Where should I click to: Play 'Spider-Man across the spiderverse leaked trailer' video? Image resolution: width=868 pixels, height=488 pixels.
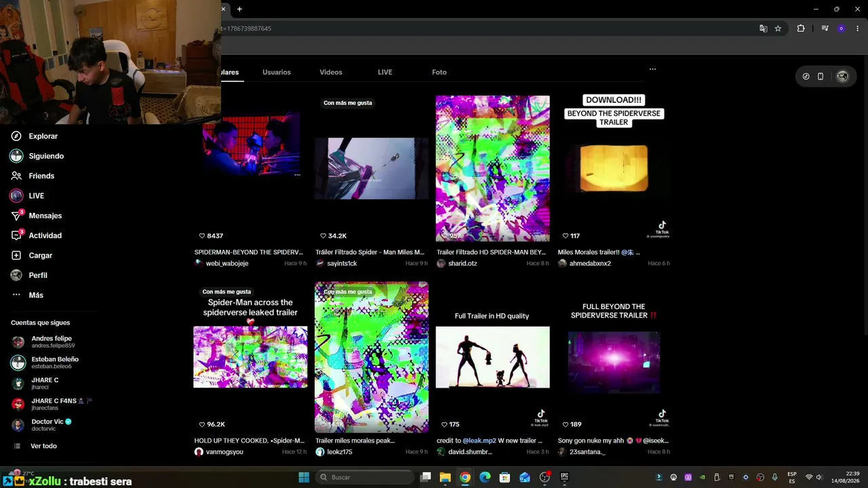coord(250,357)
